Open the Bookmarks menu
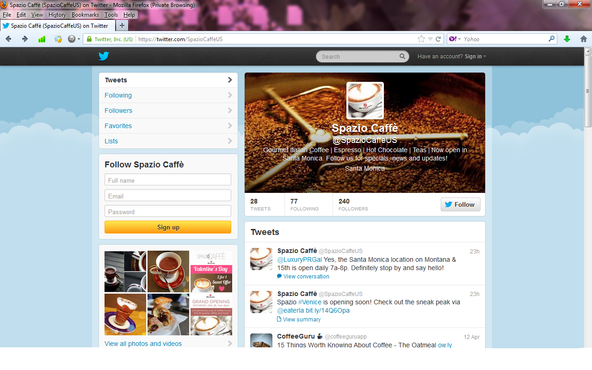The width and height of the screenshot is (592, 370). tap(85, 15)
